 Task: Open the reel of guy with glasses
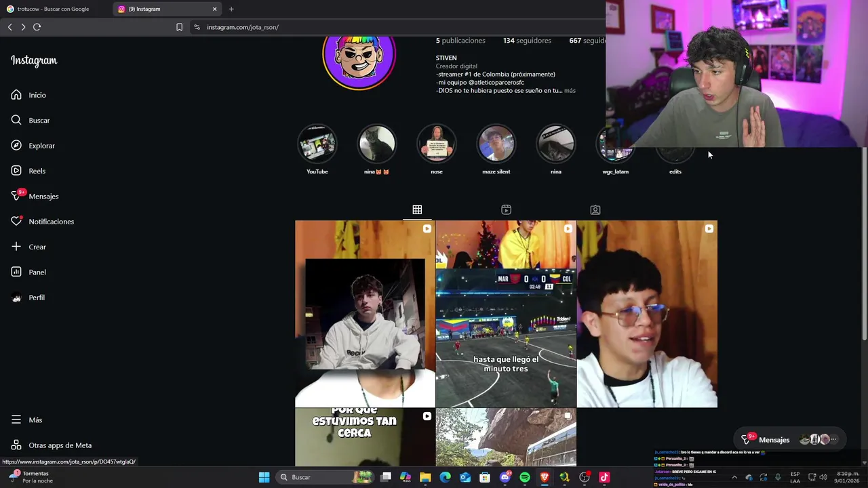point(647,314)
